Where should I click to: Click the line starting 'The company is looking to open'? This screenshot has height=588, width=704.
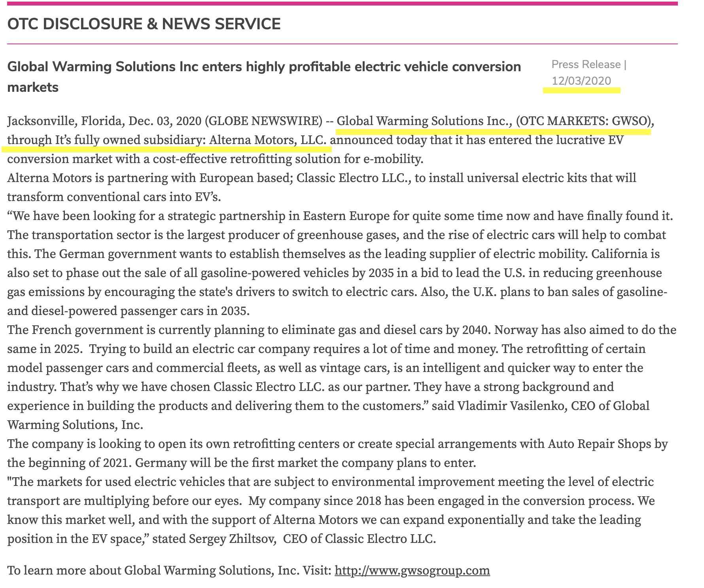[x=337, y=444]
